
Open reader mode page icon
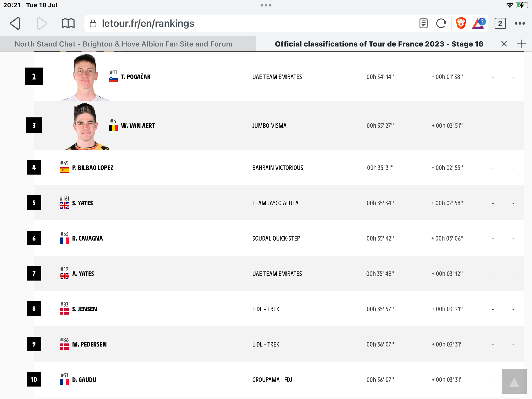click(423, 23)
